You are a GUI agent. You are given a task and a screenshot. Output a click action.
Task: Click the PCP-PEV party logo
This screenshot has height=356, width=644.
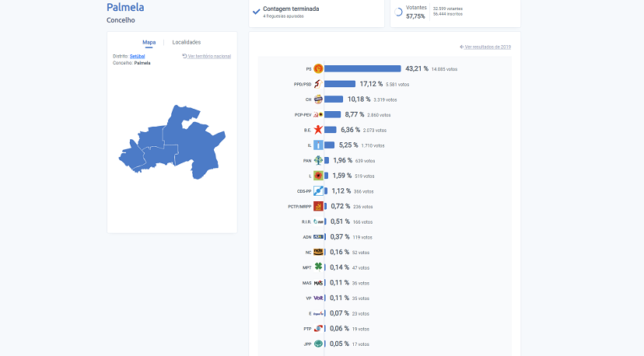click(x=317, y=114)
